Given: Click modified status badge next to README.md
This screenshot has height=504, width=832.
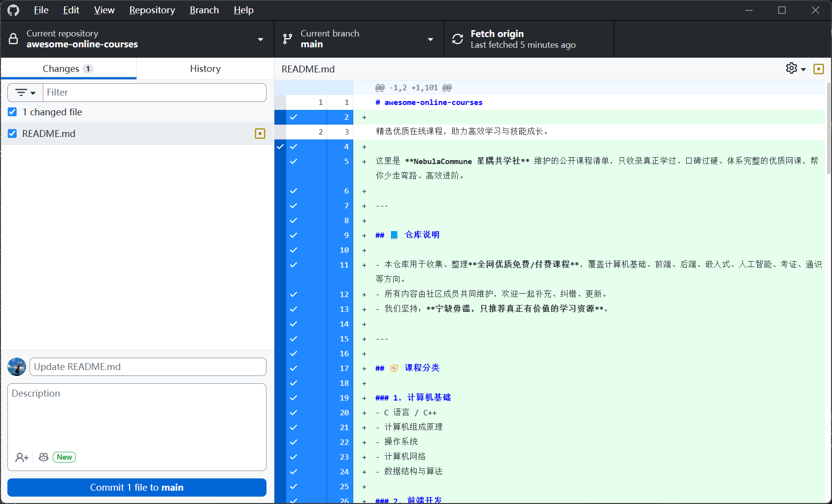Looking at the screenshot, I should click(x=260, y=134).
